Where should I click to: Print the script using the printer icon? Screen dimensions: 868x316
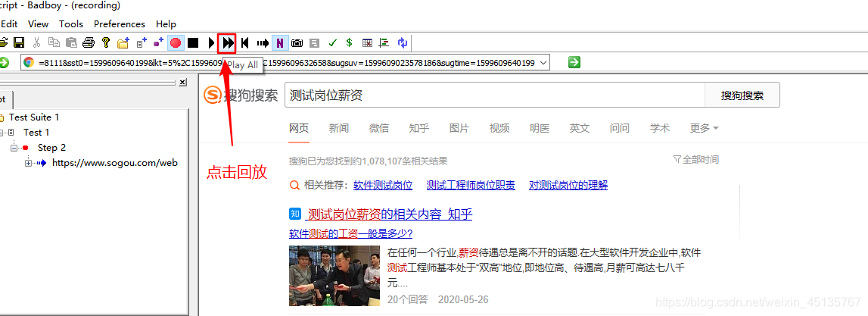pyautogui.click(x=89, y=42)
